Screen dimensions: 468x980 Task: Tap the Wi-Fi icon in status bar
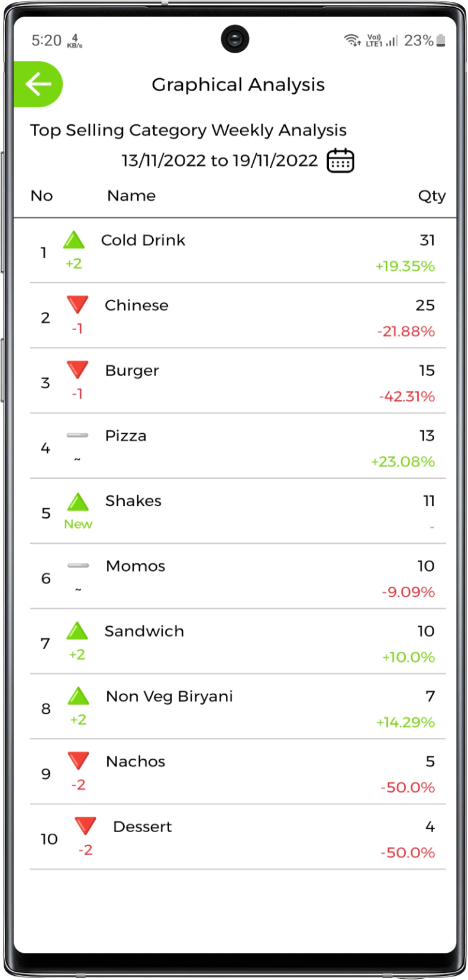click(x=352, y=40)
